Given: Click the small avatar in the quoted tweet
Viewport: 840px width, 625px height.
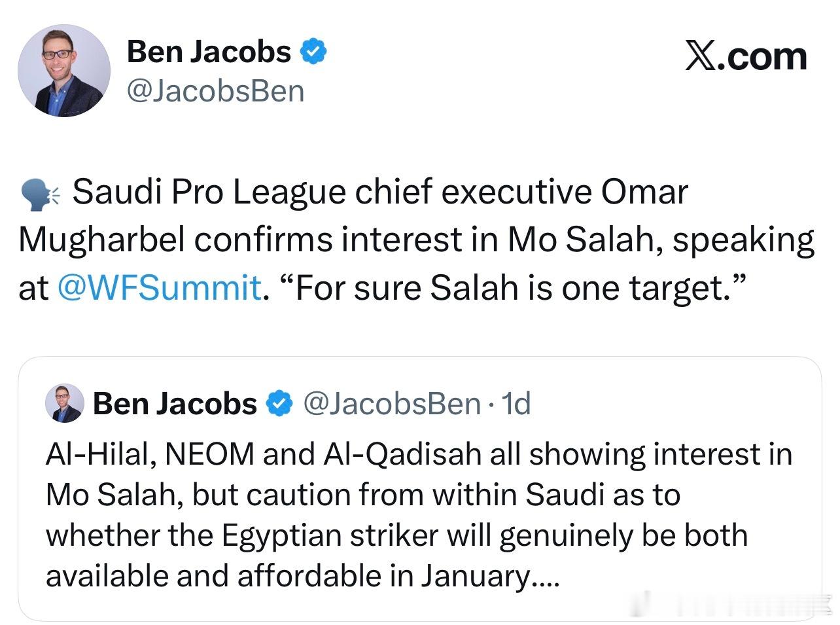Looking at the screenshot, I should pyautogui.click(x=65, y=403).
